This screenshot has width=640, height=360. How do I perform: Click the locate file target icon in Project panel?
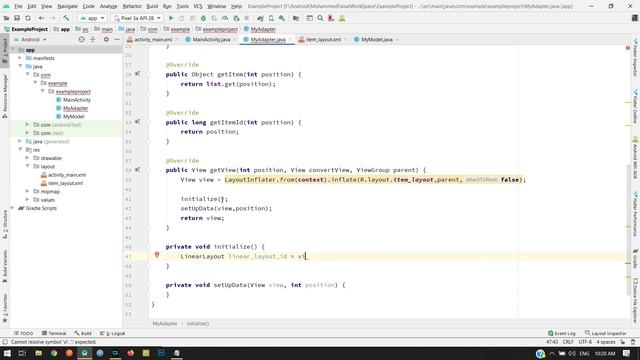click(82, 40)
